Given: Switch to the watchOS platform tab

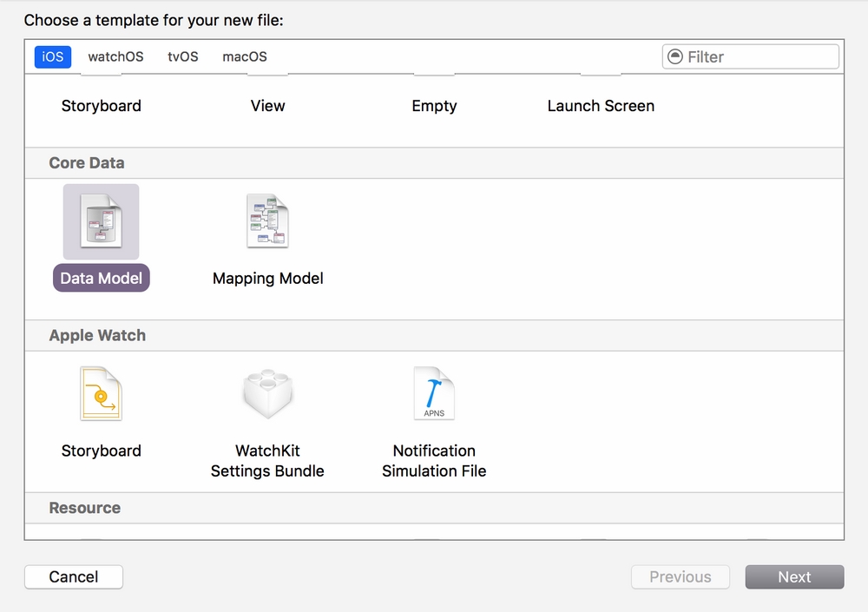Looking at the screenshot, I should coord(115,57).
